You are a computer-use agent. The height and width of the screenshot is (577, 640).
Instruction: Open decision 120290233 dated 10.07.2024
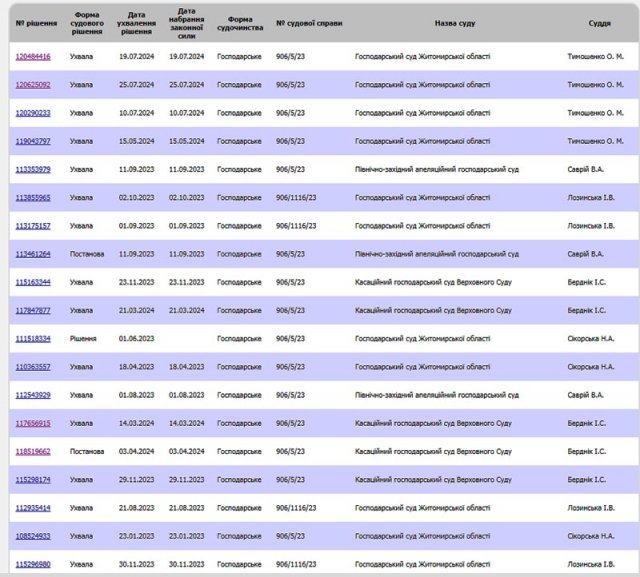point(33,113)
